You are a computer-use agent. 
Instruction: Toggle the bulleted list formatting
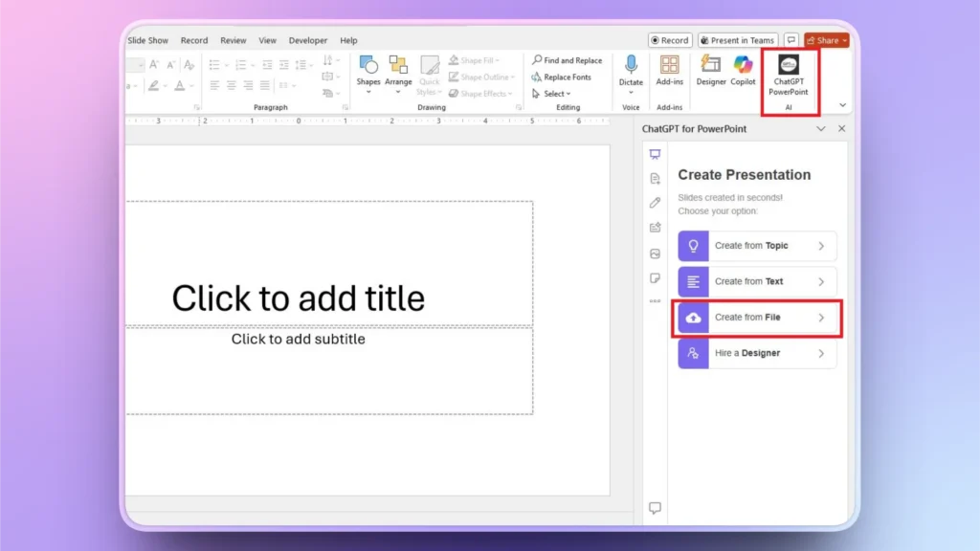[x=214, y=65]
